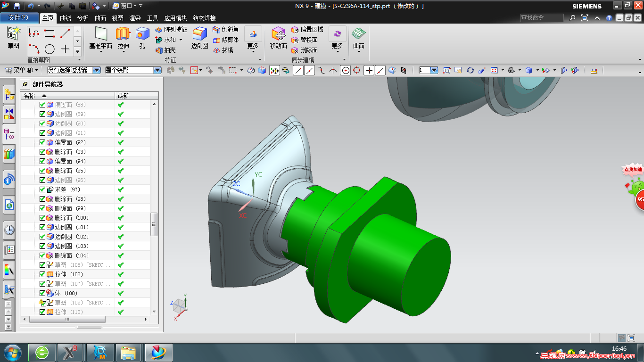Toggle checkbox for 偏置面 (88)

click(x=42, y=105)
